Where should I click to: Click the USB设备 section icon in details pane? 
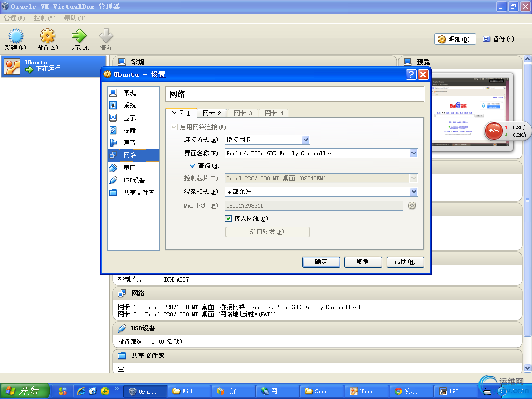(x=122, y=328)
